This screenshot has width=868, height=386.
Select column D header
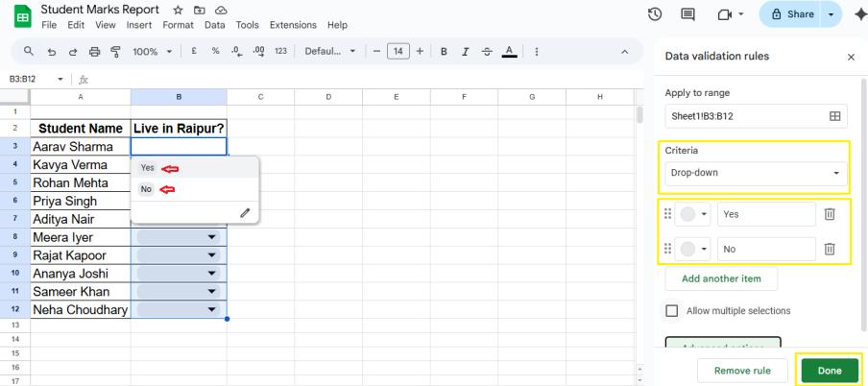pyautogui.click(x=328, y=97)
